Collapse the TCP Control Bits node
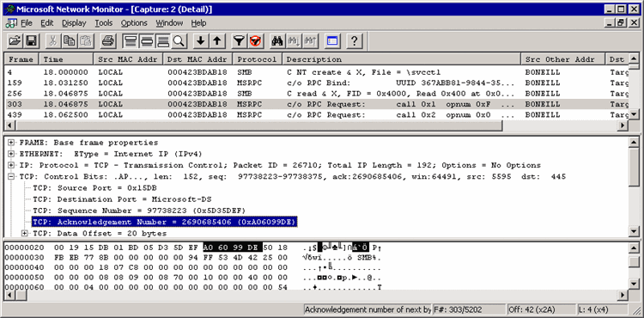The image size is (644, 318). (x=11, y=177)
